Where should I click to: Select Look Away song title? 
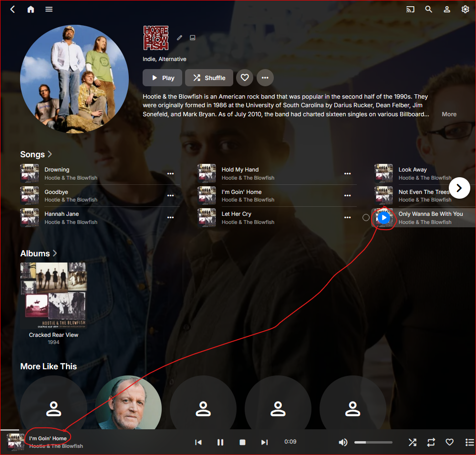(413, 170)
